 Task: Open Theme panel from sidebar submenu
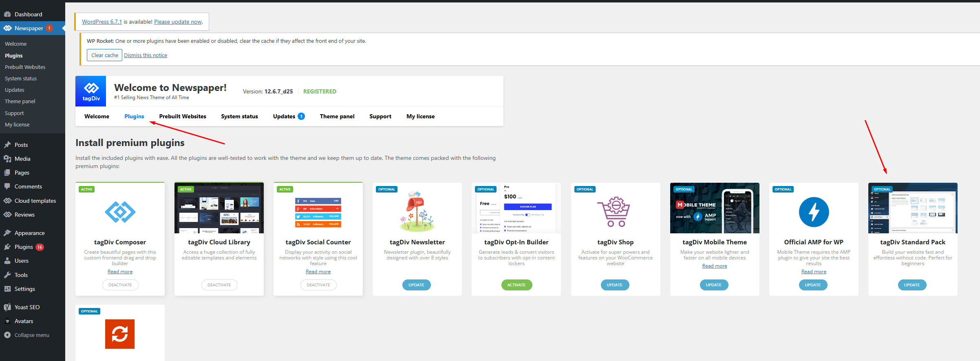[x=20, y=101]
